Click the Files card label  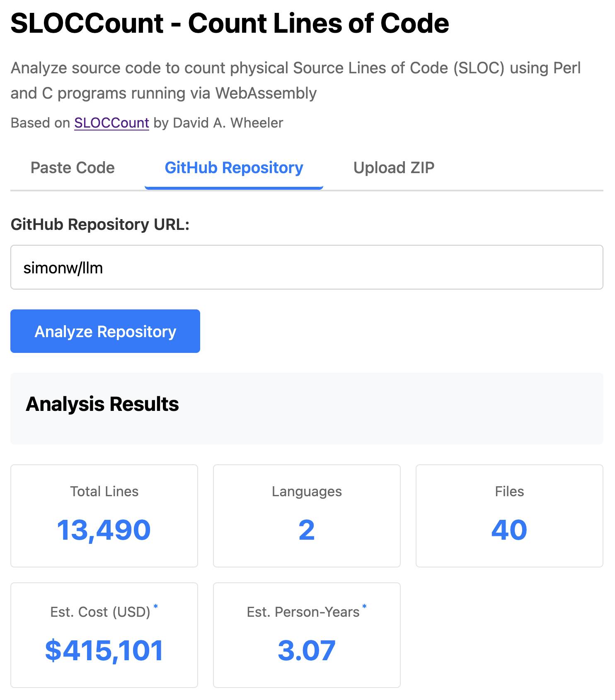(509, 491)
